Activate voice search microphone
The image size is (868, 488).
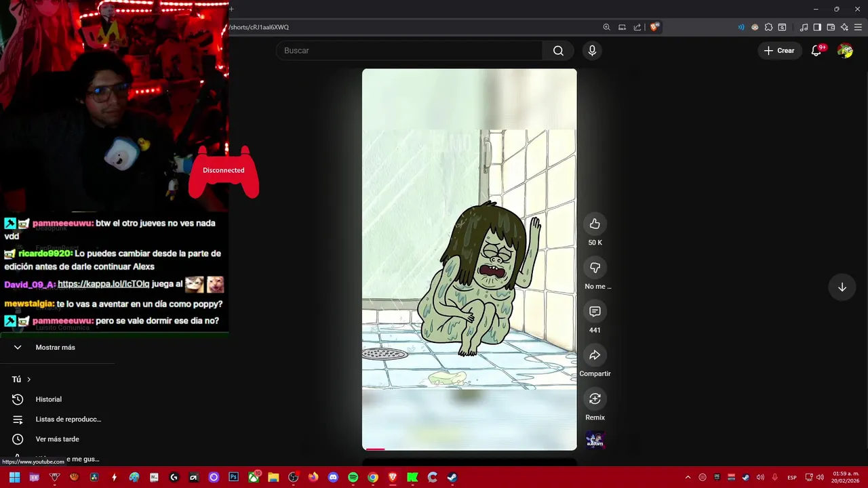click(x=592, y=51)
